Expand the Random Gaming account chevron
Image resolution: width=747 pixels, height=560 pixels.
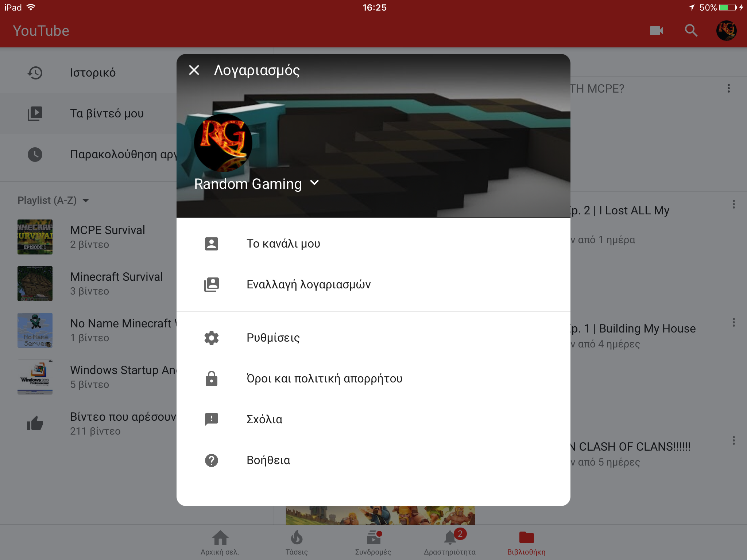tap(314, 183)
